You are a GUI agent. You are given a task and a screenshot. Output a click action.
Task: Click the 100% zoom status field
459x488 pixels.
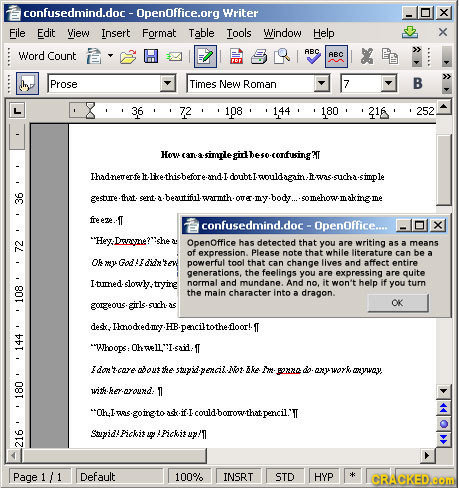pyautogui.click(x=189, y=477)
